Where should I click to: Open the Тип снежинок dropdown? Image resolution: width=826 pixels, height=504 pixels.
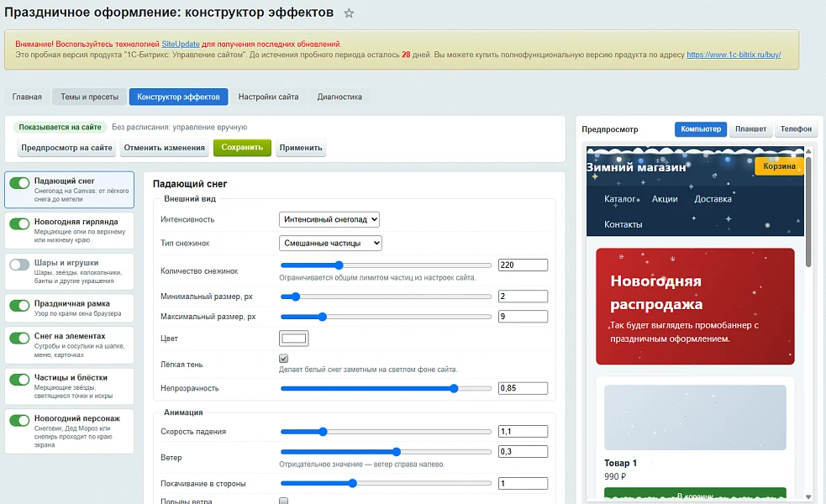[330, 244]
